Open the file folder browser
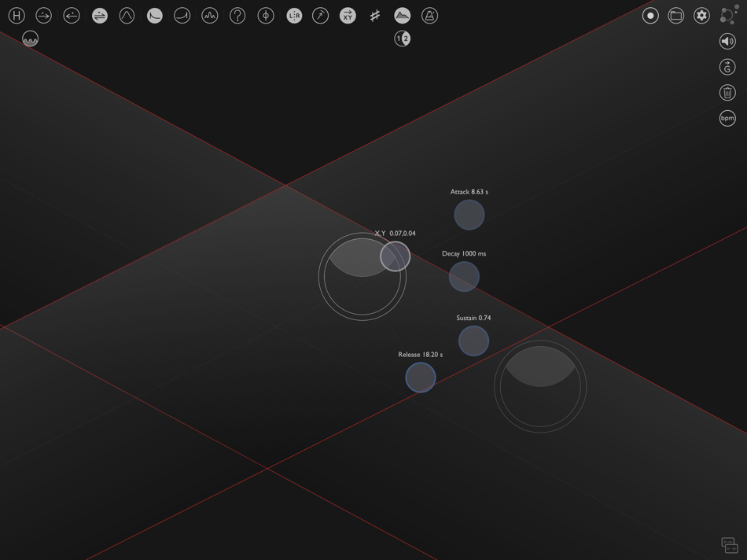The width and height of the screenshot is (747, 560). [x=676, y=16]
